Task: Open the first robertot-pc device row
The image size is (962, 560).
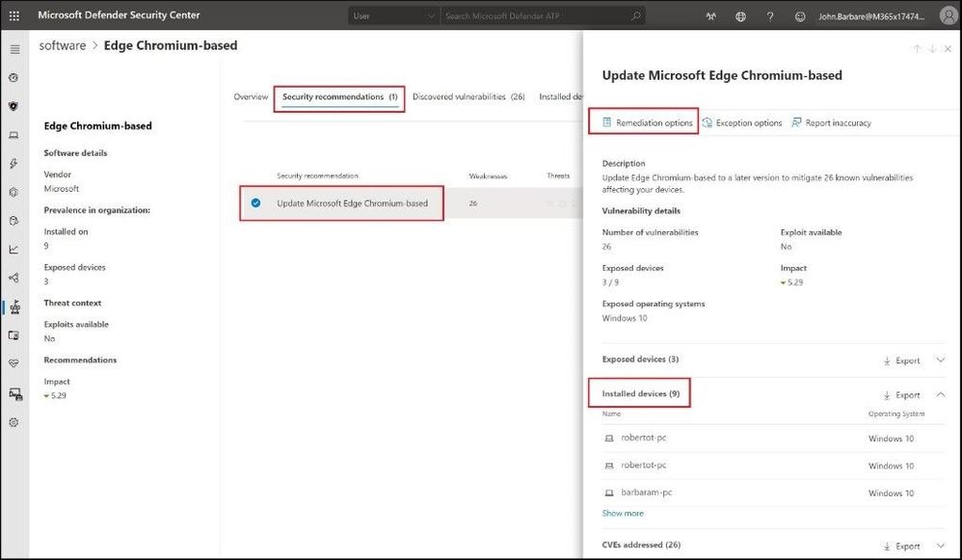Action: [x=773, y=438]
